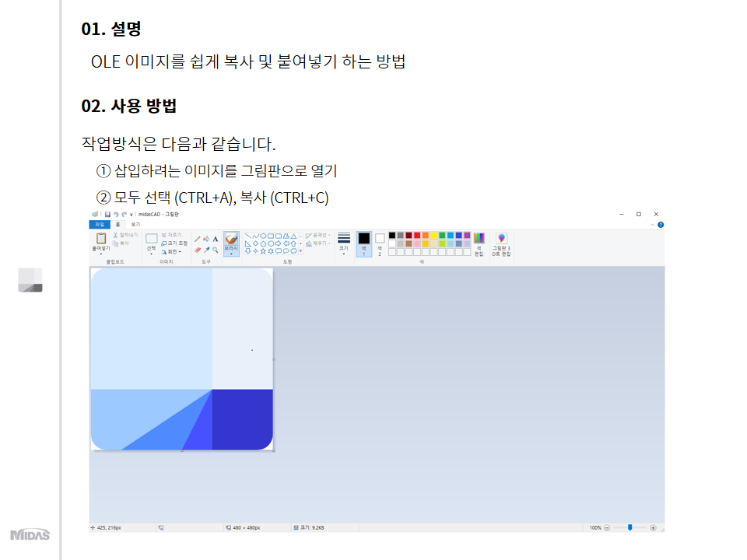Click the blue square canvas image
Screen dimensions: 747x560
[182, 359]
